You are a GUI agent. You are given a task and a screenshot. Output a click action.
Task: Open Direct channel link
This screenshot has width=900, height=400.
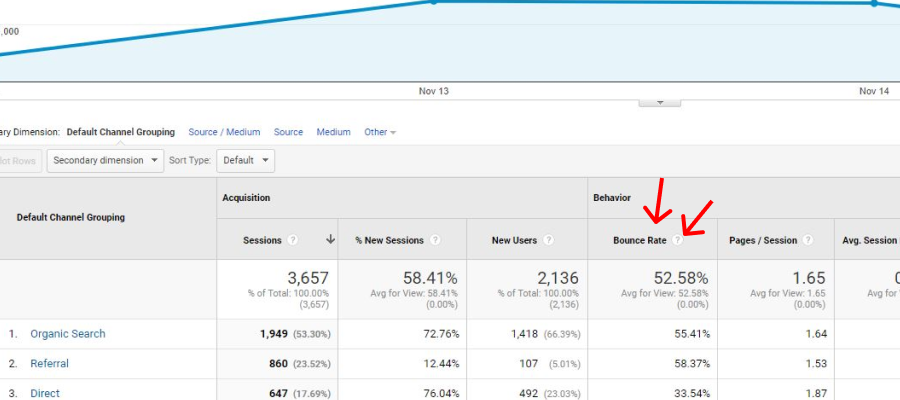45,393
